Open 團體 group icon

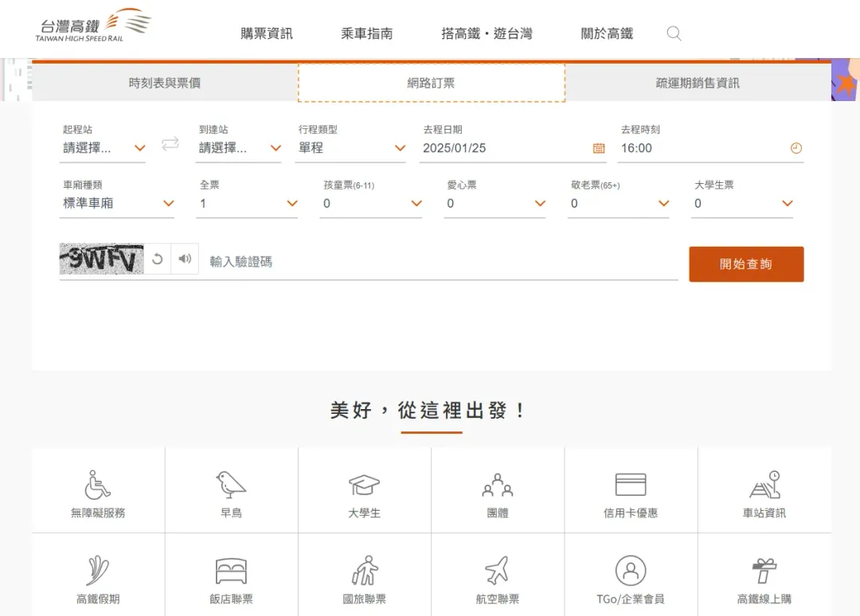coord(498,485)
